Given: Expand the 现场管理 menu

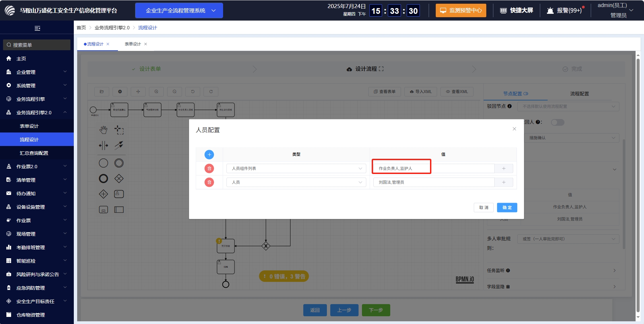Looking at the screenshot, I should [x=37, y=234].
